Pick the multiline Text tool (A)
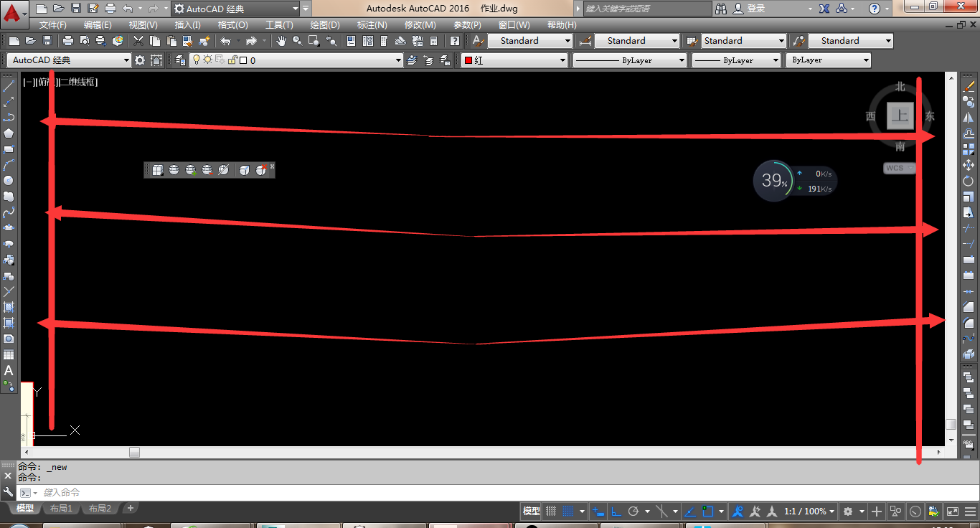980x528 pixels. [x=9, y=371]
